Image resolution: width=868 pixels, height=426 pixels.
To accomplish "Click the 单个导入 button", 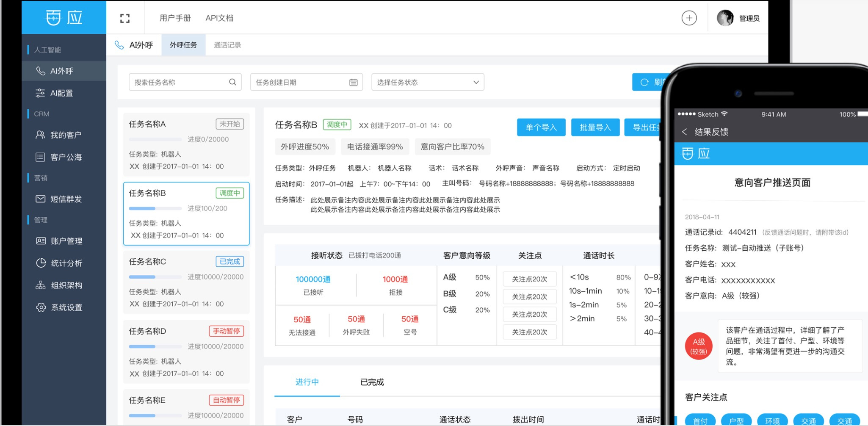I will pos(541,127).
